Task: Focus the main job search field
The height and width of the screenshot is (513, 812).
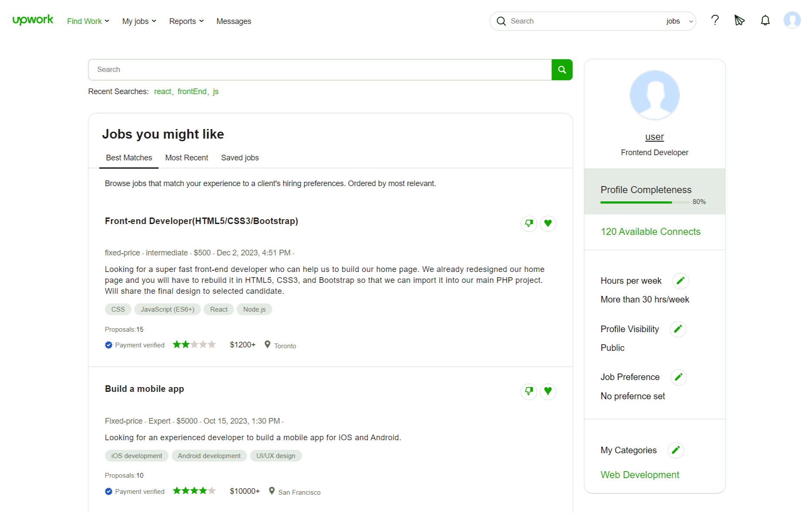Action: 320,70
